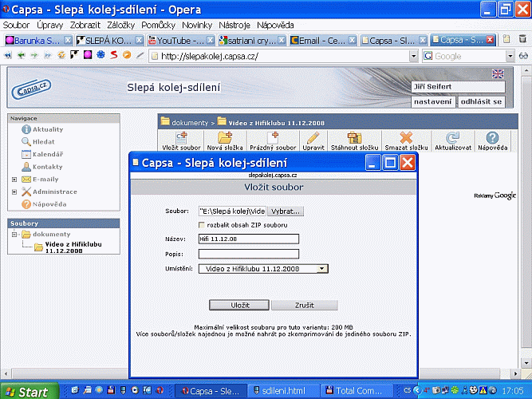
Task: Click the Vložit soubor toolbar icon
Action: coord(180,138)
